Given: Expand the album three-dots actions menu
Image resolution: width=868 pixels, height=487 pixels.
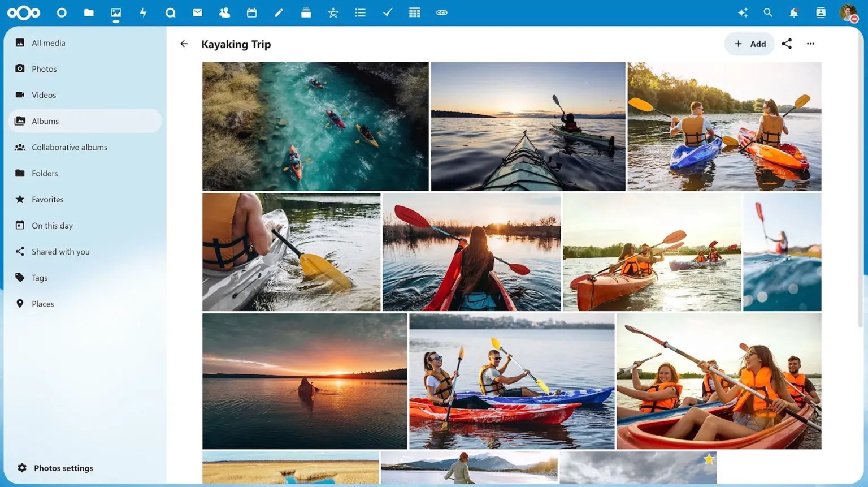Looking at the screenshot, I should pos(810,44).
